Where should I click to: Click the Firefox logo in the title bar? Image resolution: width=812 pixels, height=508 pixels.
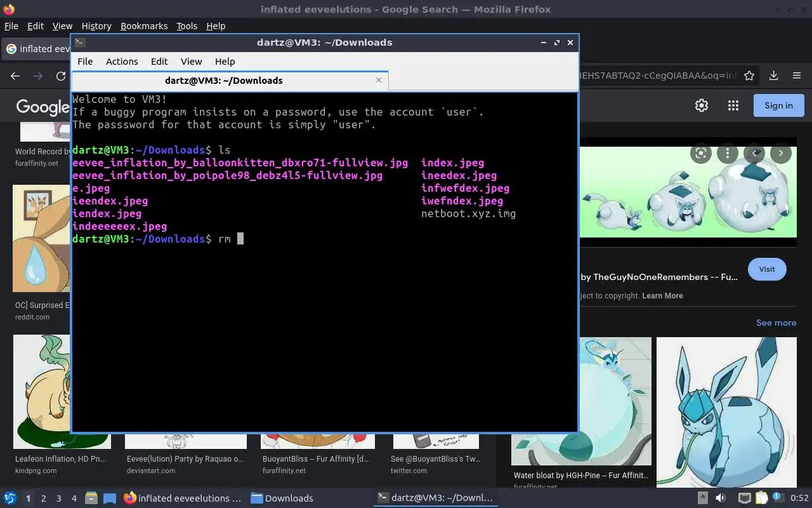(x=9, y=9)
